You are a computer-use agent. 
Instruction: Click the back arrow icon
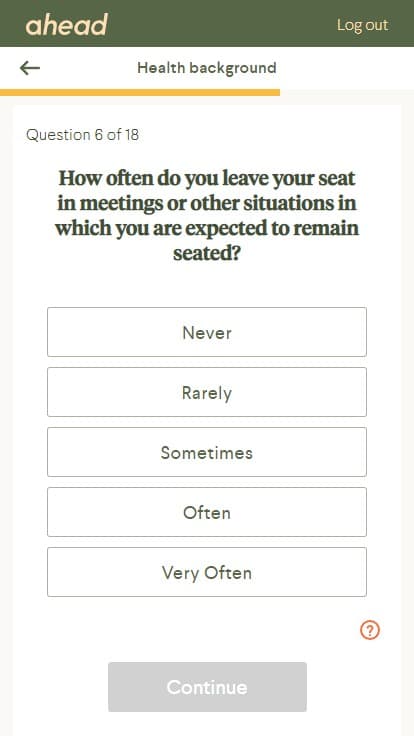[30, 68]
